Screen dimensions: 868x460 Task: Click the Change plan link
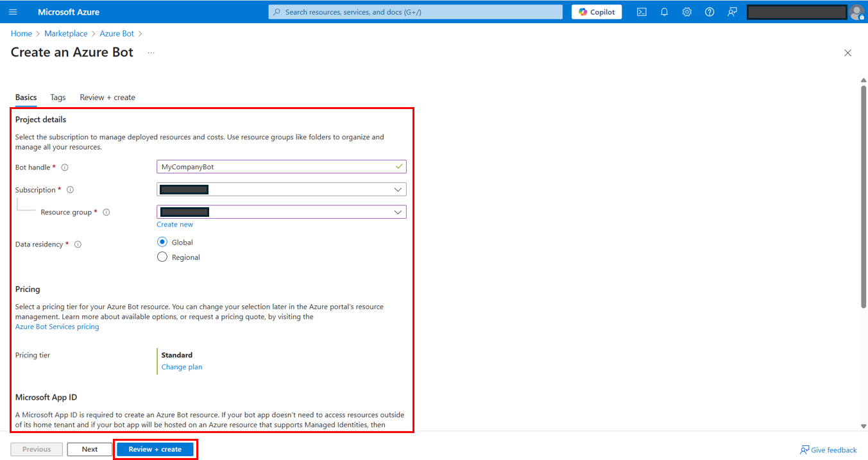182,367
